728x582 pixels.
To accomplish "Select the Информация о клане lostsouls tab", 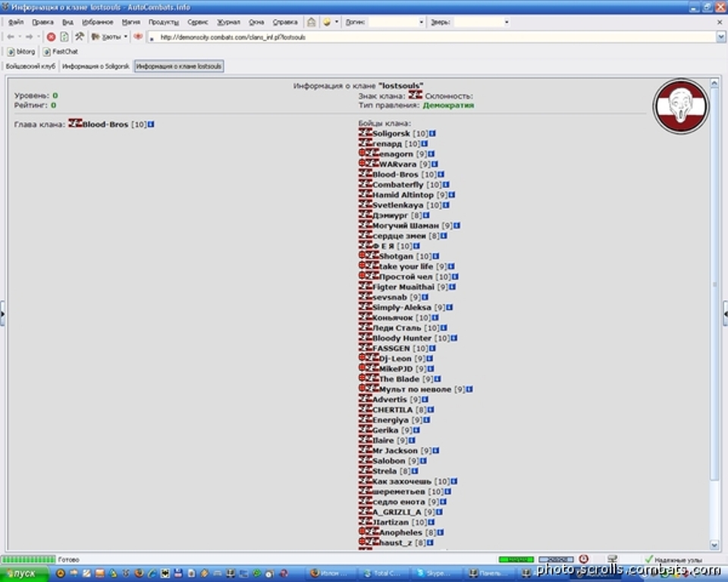I will tap(179, 67).
